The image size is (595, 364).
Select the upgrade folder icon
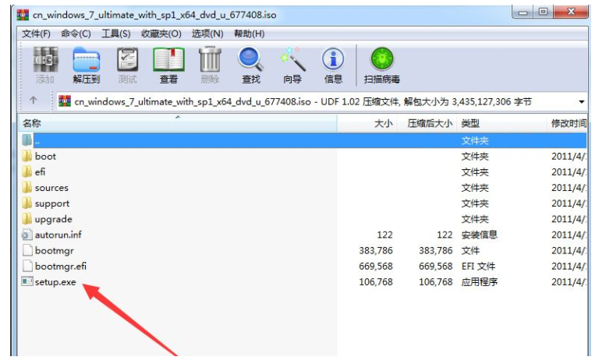click(27, 219)
